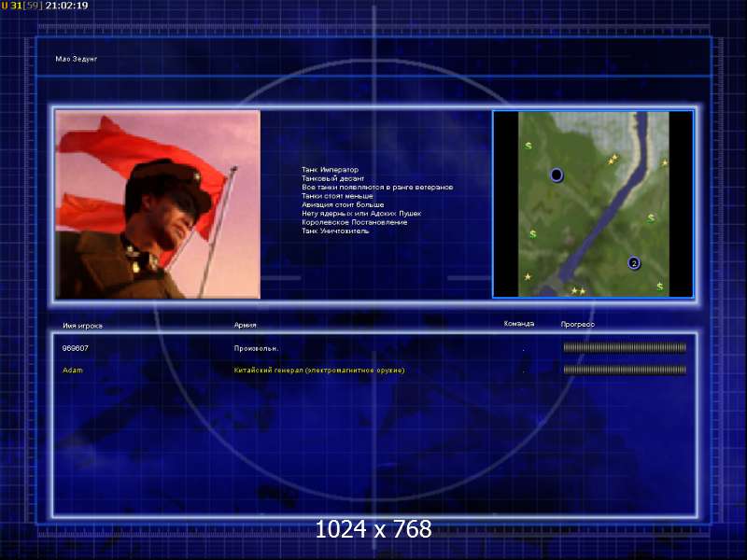Click Adam's loading progress bar
This screenshot has height=560, width=747.
pyautogui.click(x=625, y=370)
